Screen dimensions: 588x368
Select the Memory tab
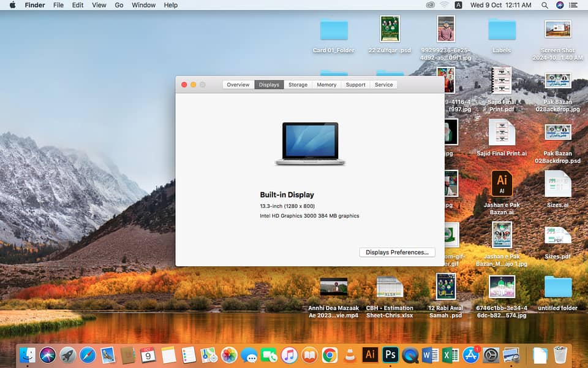[326, 85]
